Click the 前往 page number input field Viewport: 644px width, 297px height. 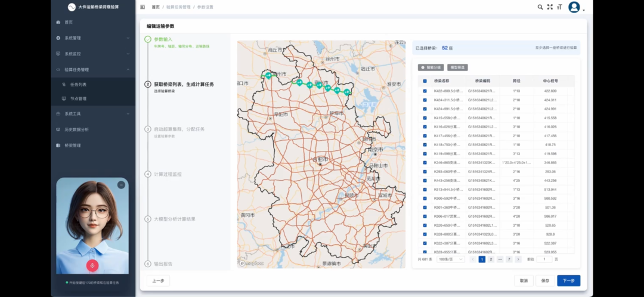tap(544, 259)
